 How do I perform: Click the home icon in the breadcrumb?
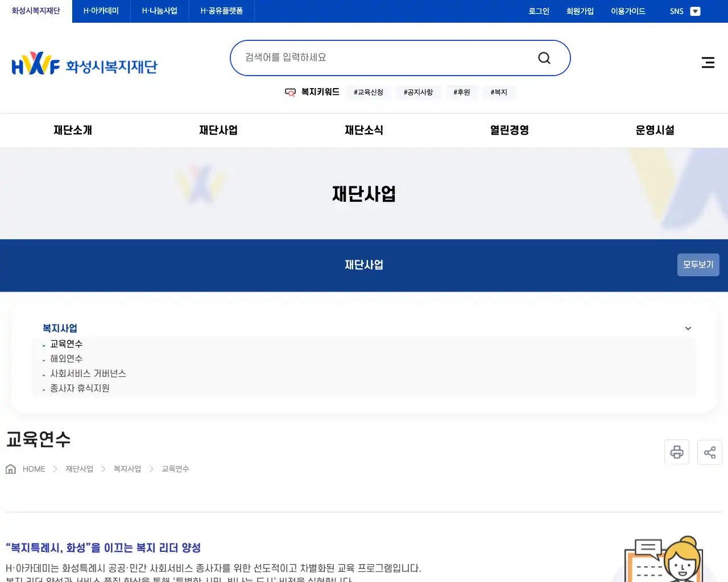coord(10,468)
